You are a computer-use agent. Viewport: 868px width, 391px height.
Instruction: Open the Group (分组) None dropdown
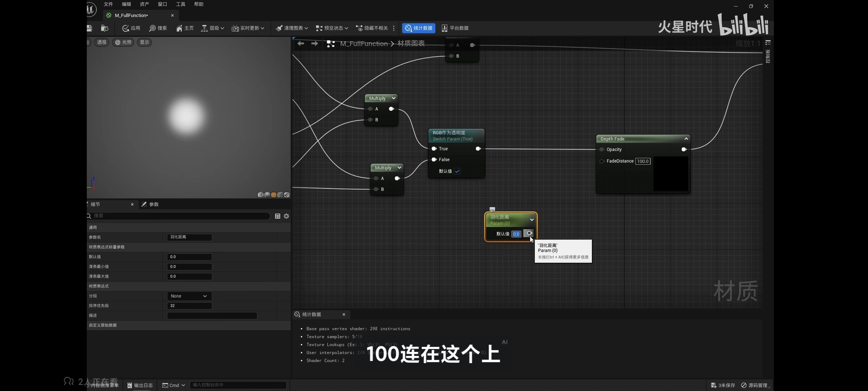[189, 296]
